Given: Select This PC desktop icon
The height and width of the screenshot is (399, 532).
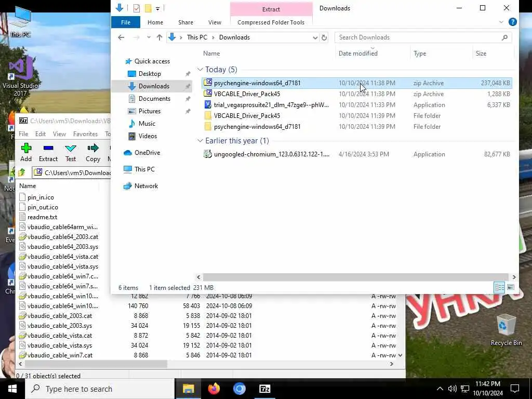Looking at the screenshot, I should 20,21.
